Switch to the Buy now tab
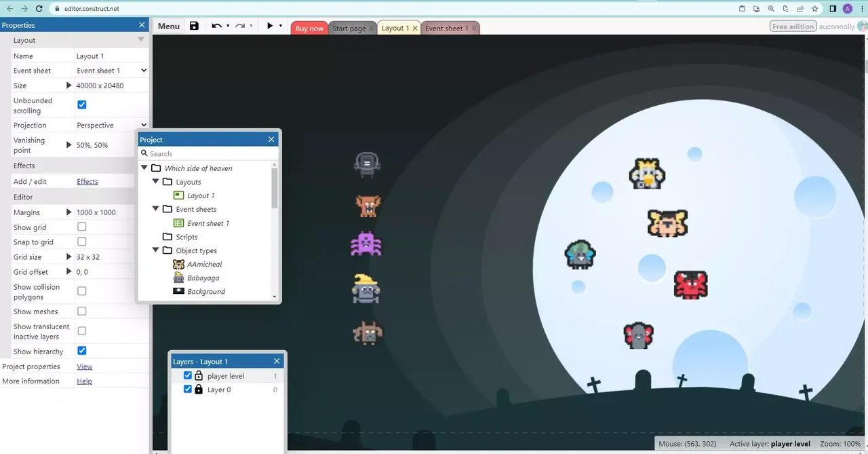The width and height of the screenshot is (868, 454). 309,29
